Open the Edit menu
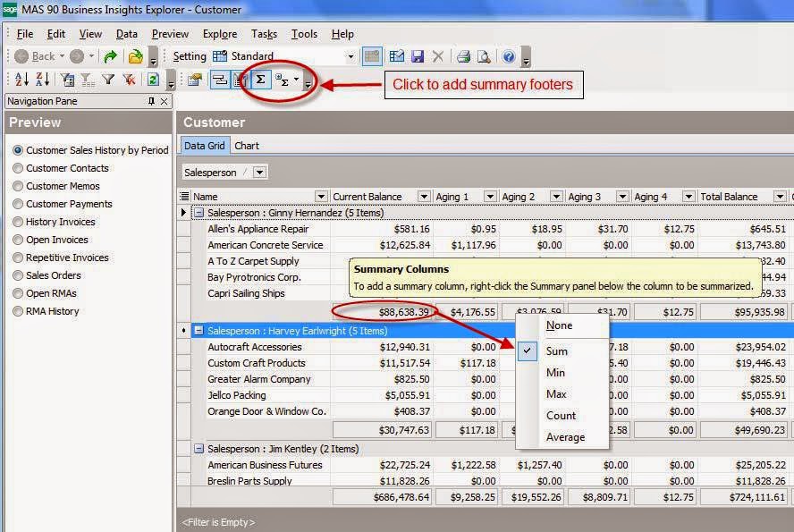Screen dimensions: 794x532 pyautogui.click(x=56, y=34)
